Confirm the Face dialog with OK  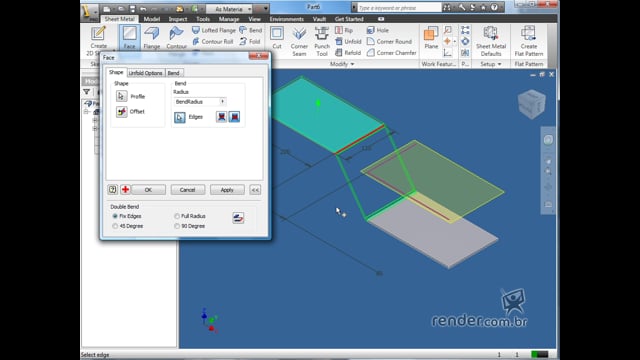tap(148, 190)
